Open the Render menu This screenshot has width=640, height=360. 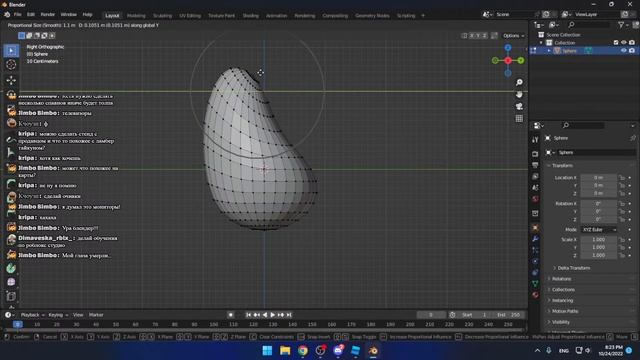coord(47,15)
